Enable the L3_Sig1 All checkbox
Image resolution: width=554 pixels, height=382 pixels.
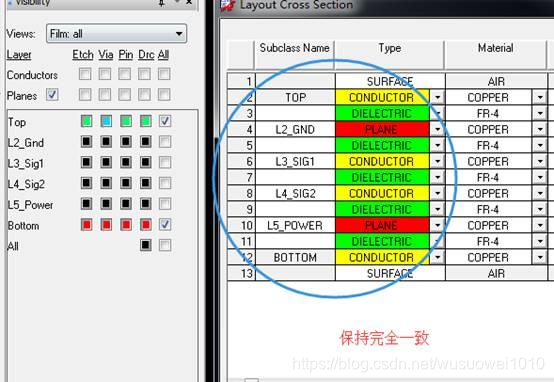(x=165, y=163)
